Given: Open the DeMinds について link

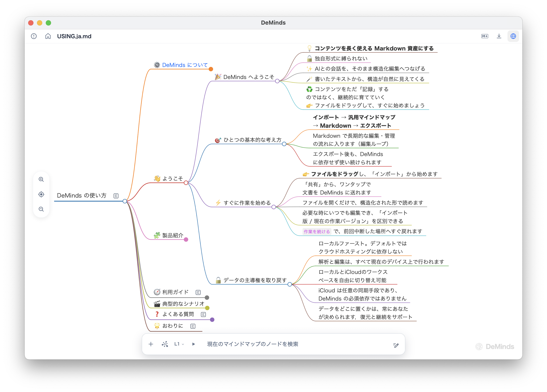Looking at the screenshot, I should pyautogui.click(x=185, y=65).
